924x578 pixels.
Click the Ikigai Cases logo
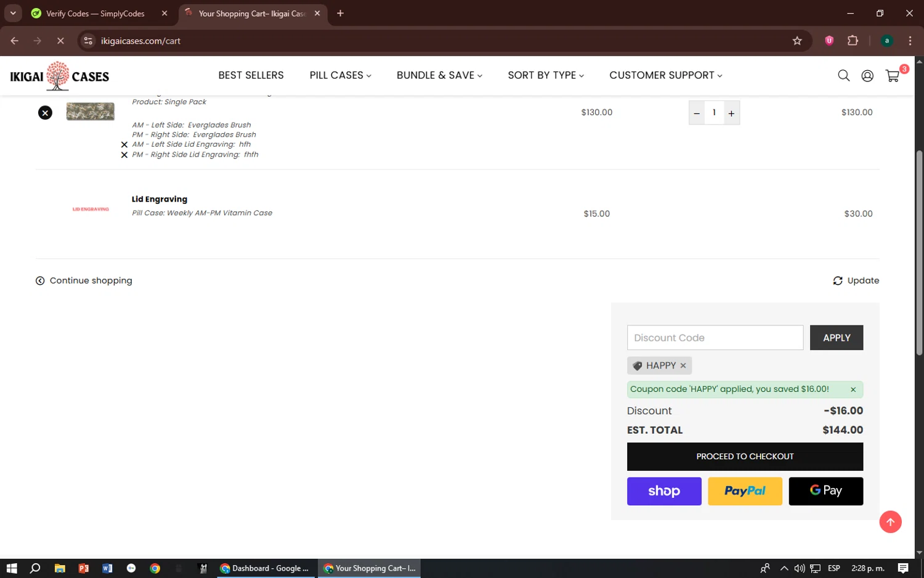[60, 76]
